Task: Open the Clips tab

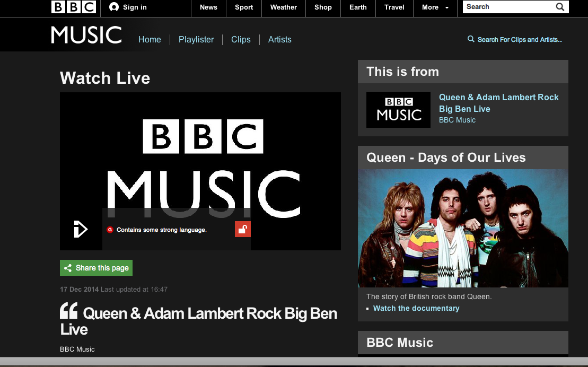Action: click(x=241, y=39)
